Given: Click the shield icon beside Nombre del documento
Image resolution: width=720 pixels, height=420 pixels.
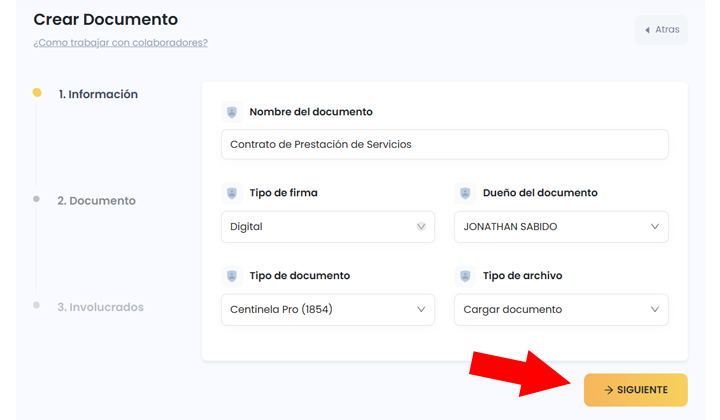Looking at the screenshot, I should tap(232, 112).
